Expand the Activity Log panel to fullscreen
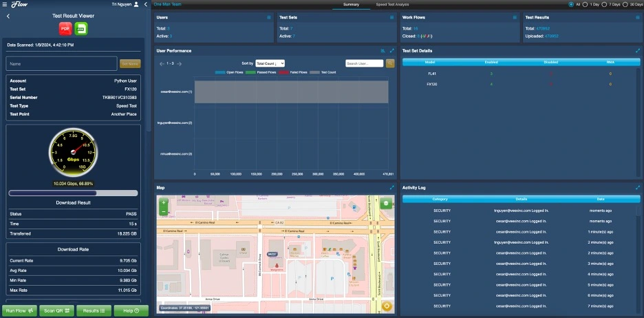The image size is (644, 318). click(638, 187)
